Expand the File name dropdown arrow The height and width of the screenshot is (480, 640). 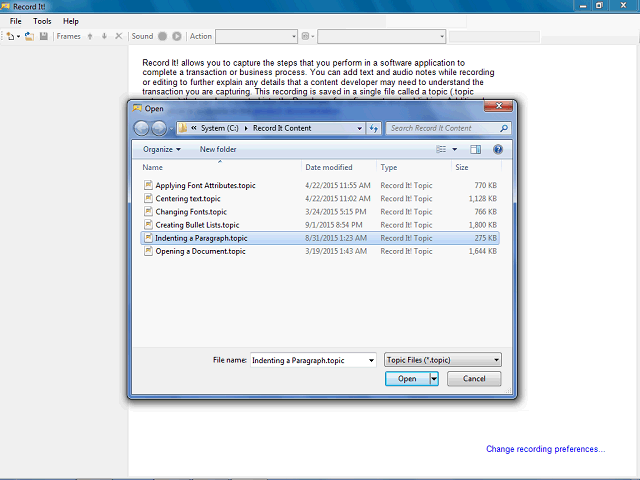tap(371, 360)
